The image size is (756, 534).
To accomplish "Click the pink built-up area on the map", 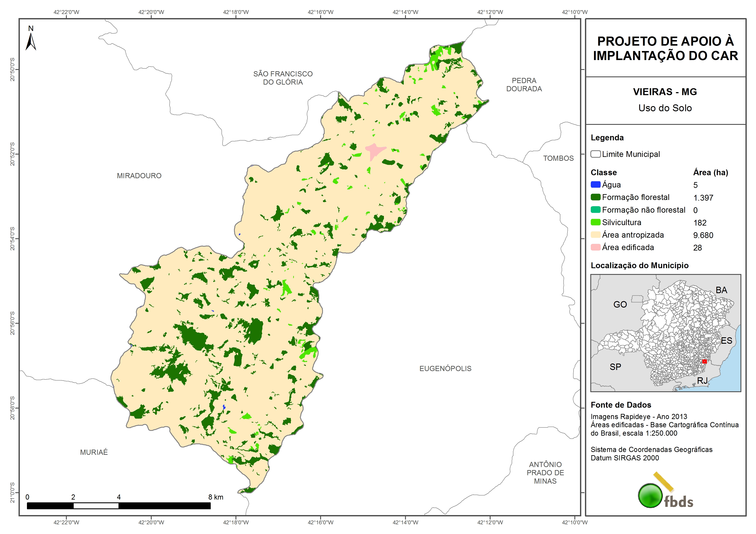I will coord(374,151).
